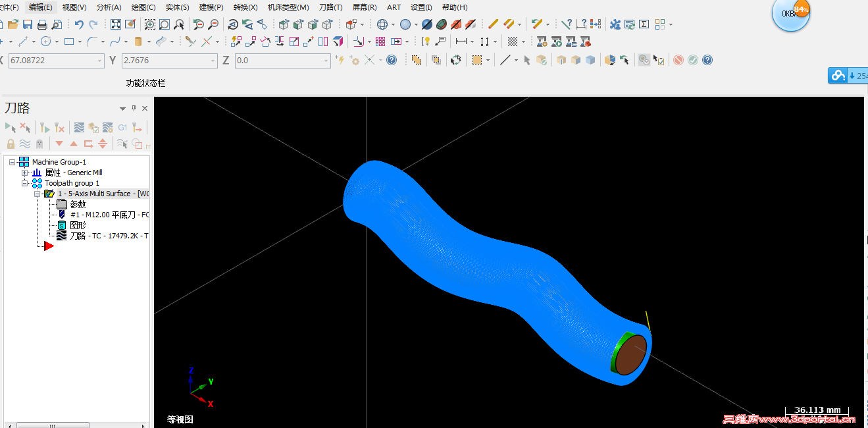Screen dimensions: 868x428
Task: Toggle ghost toolpath display icon
Action: coord(39,144)
